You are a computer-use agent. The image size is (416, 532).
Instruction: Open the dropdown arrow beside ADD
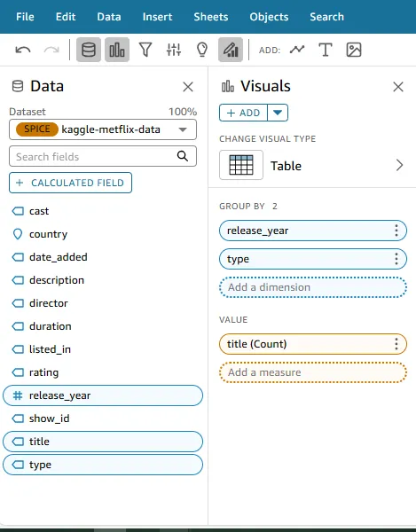click(278, 113)
